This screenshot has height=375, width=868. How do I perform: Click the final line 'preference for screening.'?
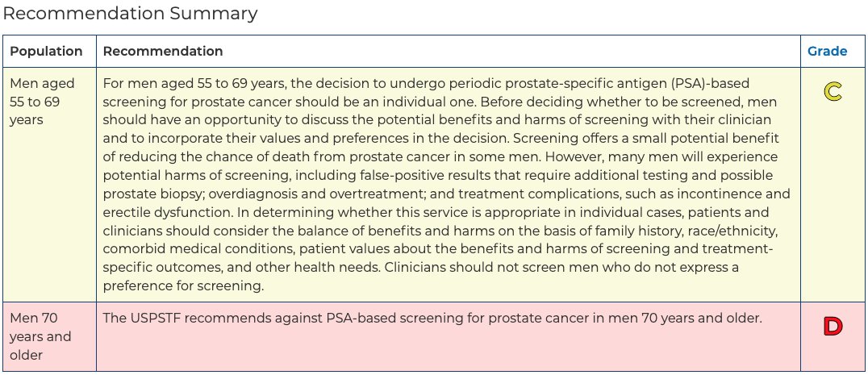click(183, 286)
